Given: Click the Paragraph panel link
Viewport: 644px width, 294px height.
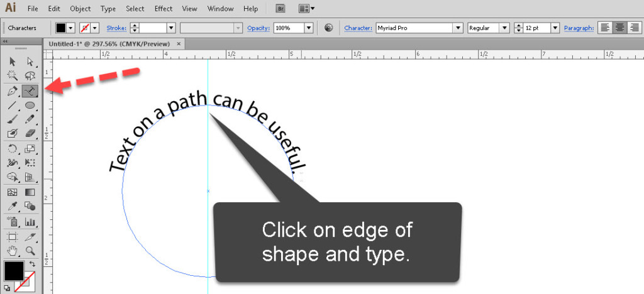Looking at the screenshot, I should tap(579, 28).
